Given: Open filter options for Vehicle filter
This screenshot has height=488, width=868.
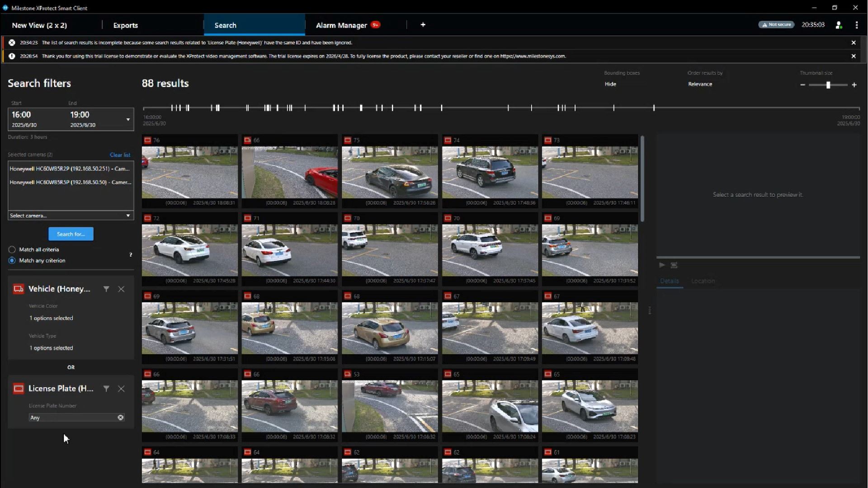Looking at the screenshot, I should tap(106, 289).
